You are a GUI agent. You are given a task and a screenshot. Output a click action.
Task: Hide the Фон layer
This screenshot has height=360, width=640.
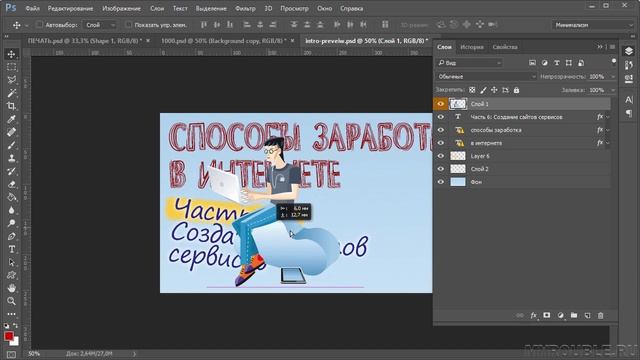pyautogui.click(x=440, y=182)
